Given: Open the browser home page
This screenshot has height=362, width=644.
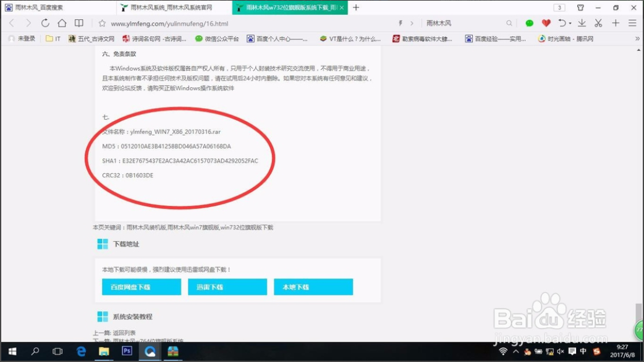Looking at the screenshot, I should [62, 23].
